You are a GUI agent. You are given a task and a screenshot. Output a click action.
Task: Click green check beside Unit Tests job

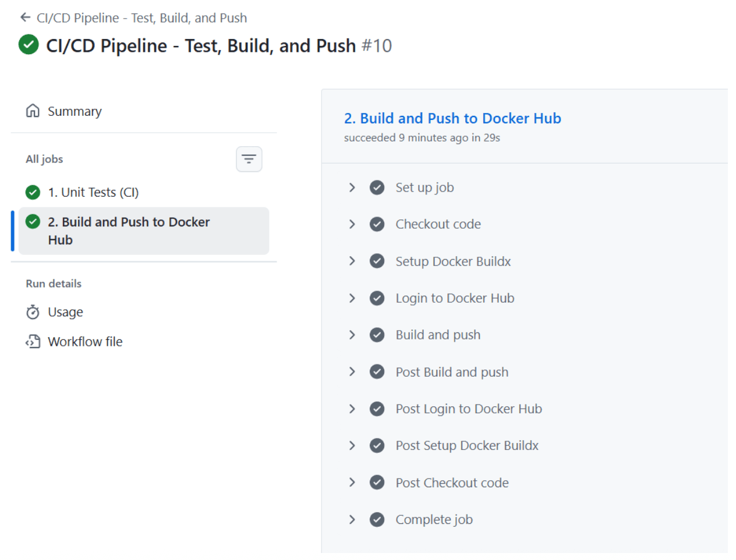click(x=33, y=192)
